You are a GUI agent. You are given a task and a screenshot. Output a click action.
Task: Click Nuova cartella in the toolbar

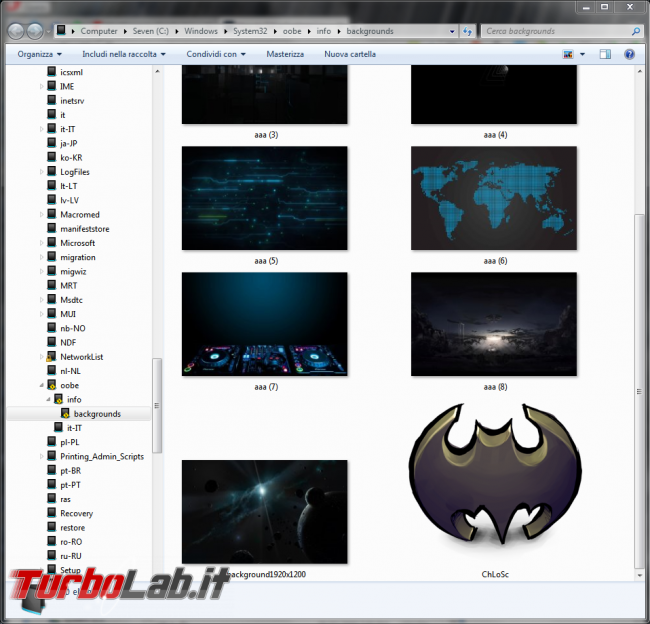tap(350, 54)
